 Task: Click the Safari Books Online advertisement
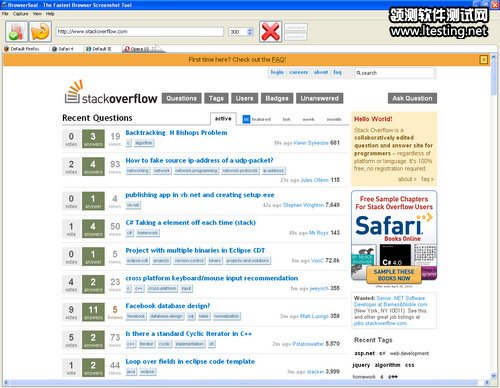coord(394,237)
